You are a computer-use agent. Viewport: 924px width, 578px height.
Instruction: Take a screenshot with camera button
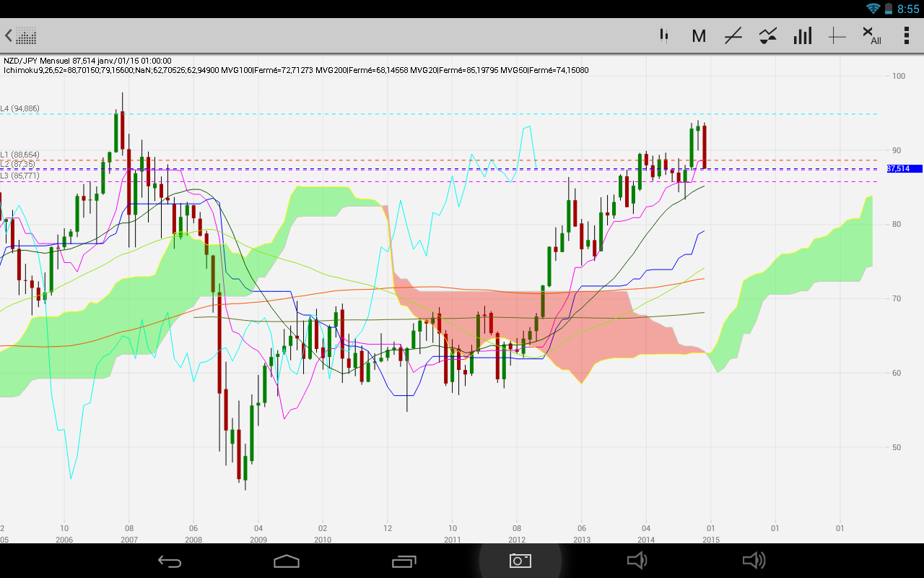click(x=520, y=561)
